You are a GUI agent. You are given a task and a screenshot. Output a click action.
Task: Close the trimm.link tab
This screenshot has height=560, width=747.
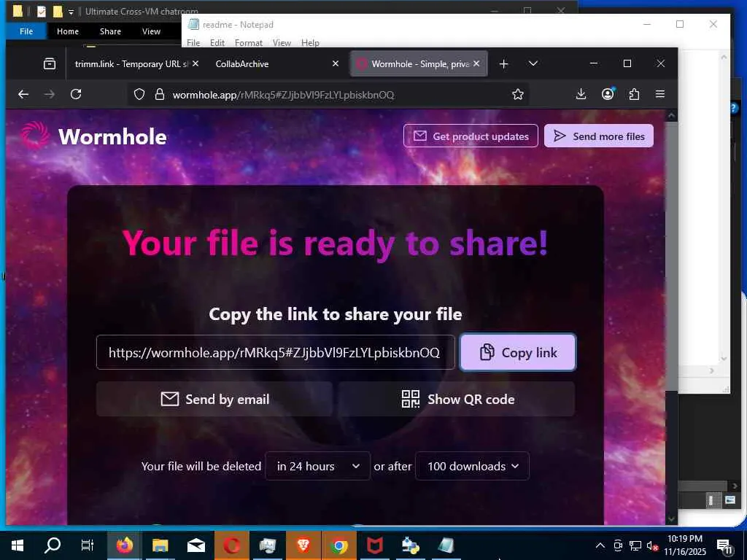196,63
